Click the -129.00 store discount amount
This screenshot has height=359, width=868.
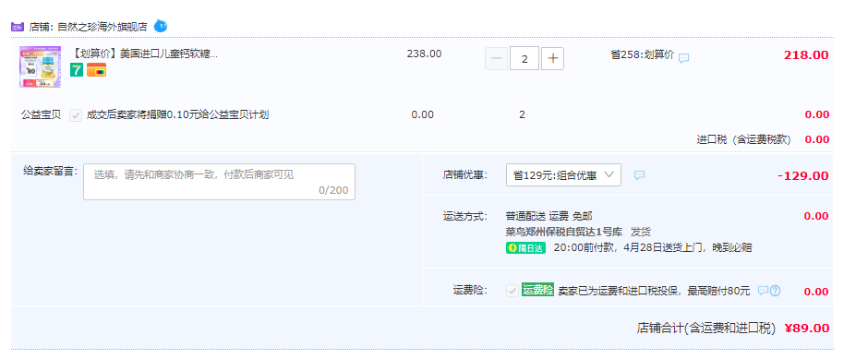click(x=802, y=176)
